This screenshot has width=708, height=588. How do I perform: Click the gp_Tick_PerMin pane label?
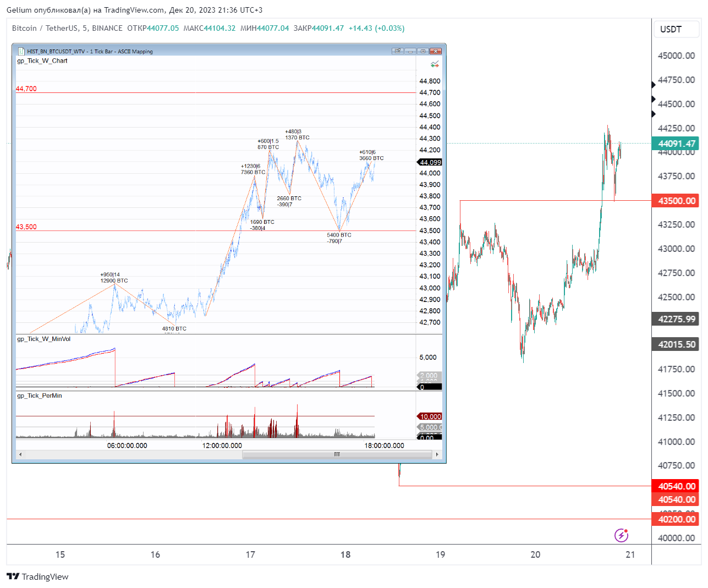(x=40, y=395)
